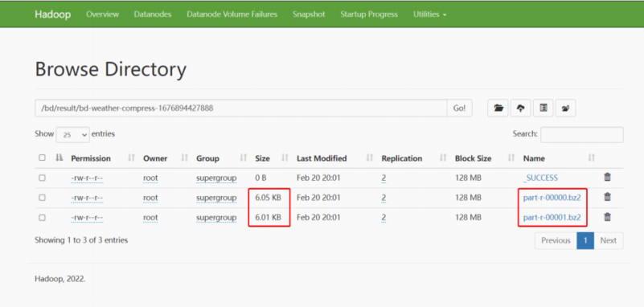Click supergroup in part-r-00000.bz2 row

[x=216, y=198]
